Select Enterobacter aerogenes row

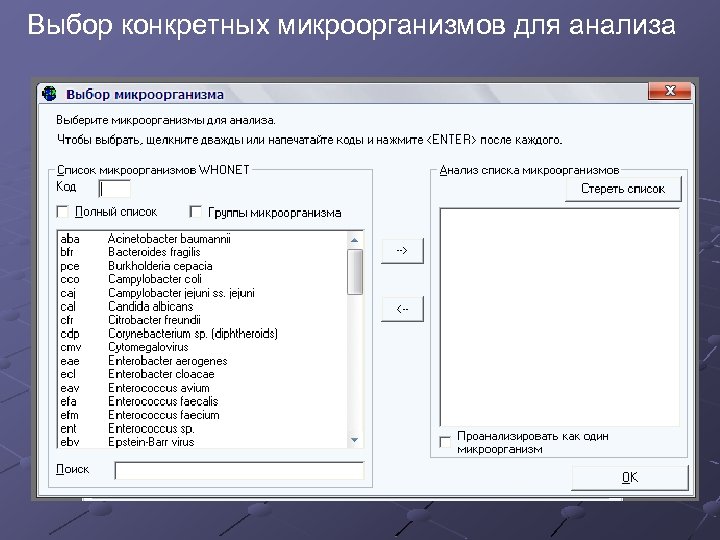pos(202,361)
